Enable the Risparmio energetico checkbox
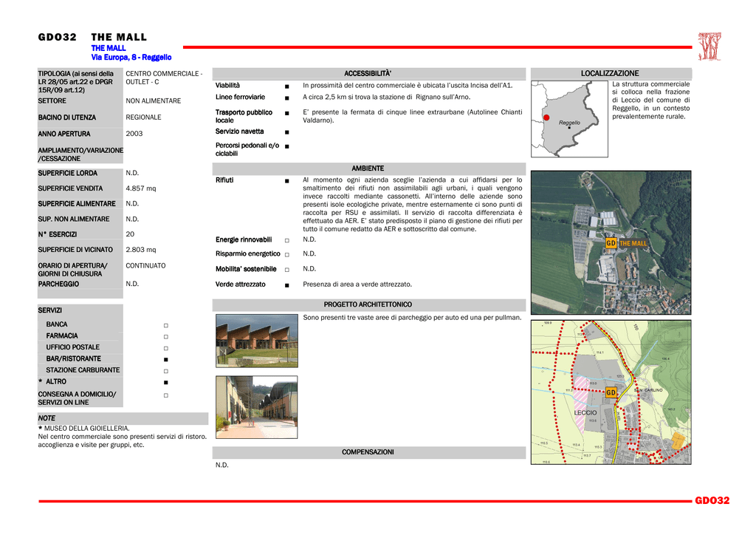Screen dimensions: 756x535 (x=287, y=255)
